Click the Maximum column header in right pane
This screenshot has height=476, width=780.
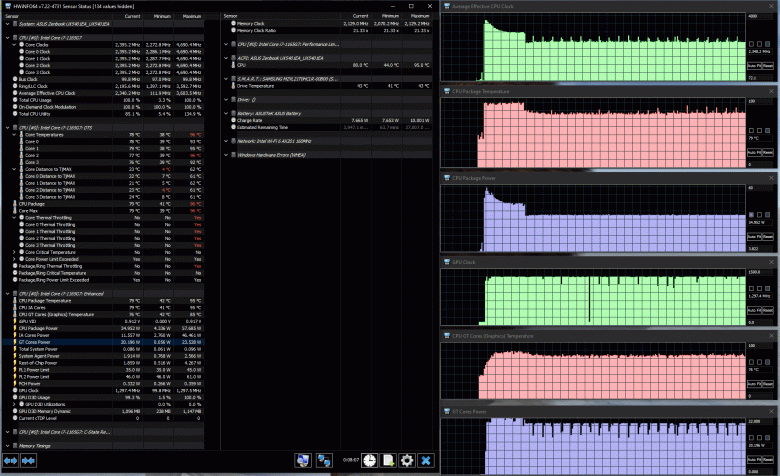click(420, 16)
